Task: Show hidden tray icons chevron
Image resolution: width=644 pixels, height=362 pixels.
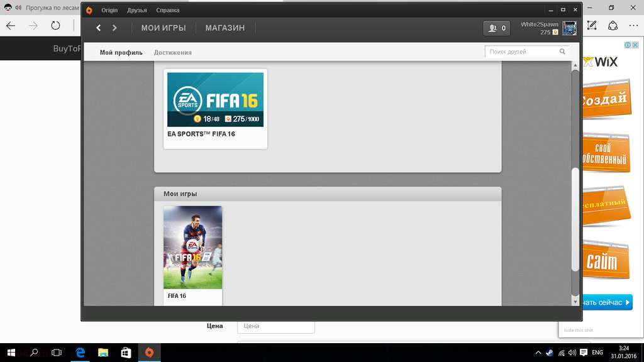Action: pyautogui.click(x=538, y=353)
